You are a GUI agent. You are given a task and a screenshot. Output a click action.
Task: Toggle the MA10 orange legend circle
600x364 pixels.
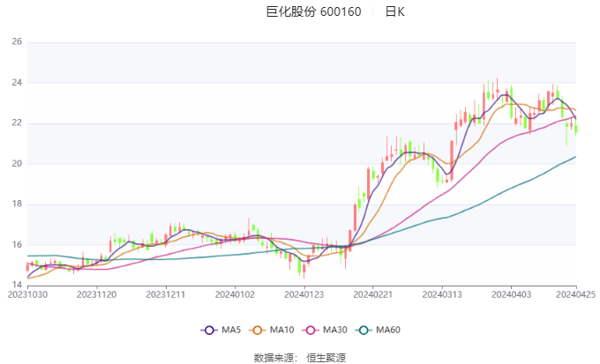[258, 330]
